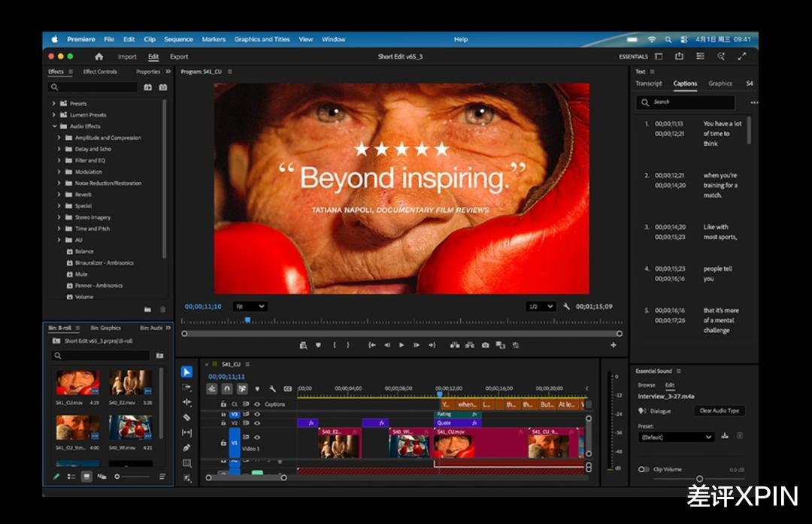Hide the Video 1 track output
The height and width of the screenshot is (524, 812).
coord(257,437)
